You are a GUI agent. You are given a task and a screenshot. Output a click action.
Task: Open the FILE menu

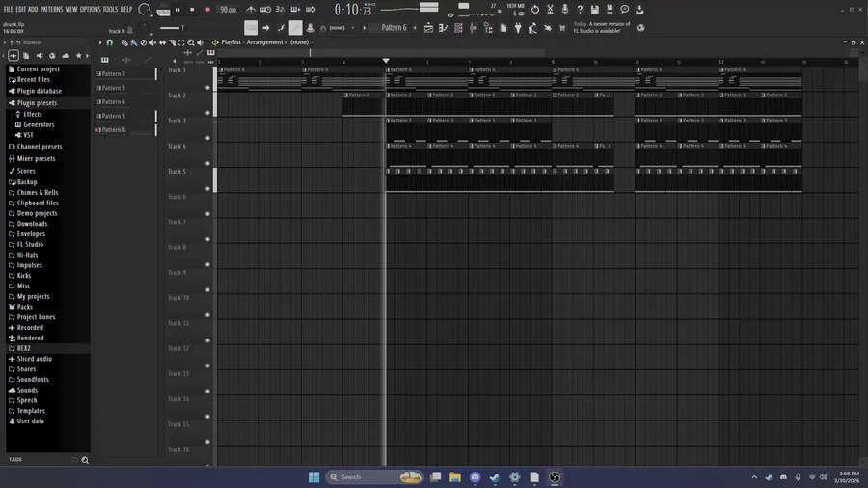9,10
